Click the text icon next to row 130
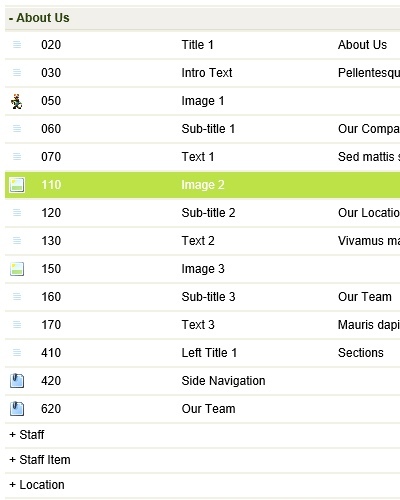This screenshot has height=500, width=400. coord(17,241)
